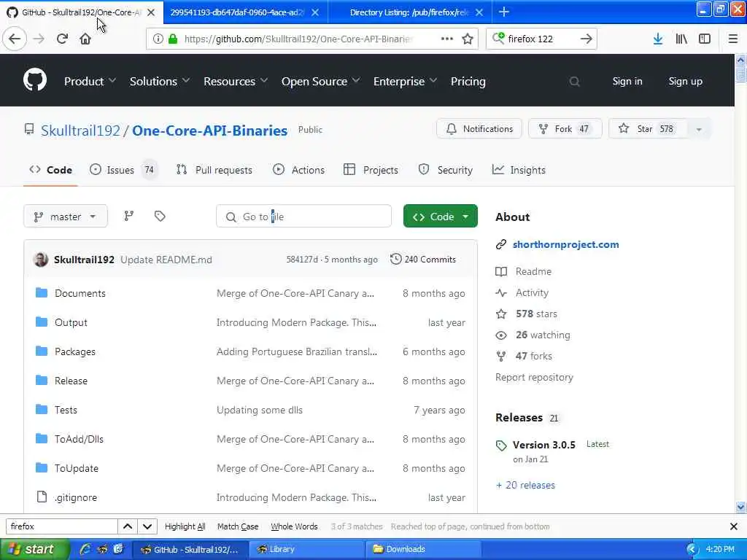747x560 pixels.
Task: Open the ToAdd/Dlls folder
Action: point(79,439)
